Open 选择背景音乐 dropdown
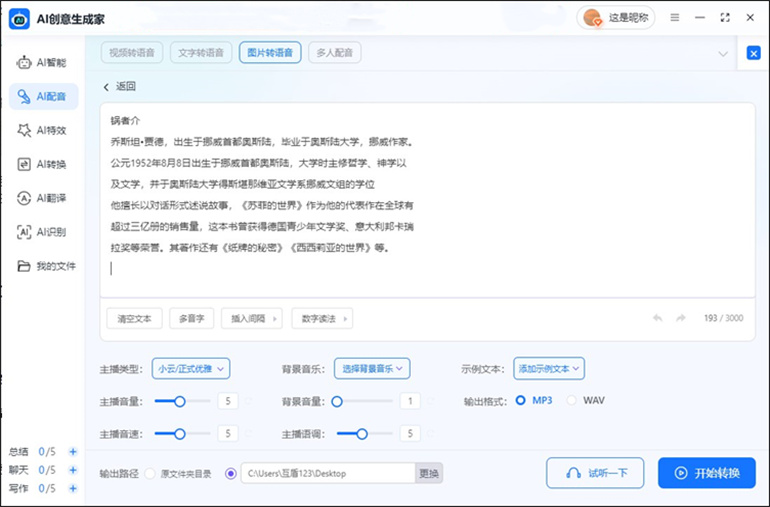770x507 pixels. 372,368
